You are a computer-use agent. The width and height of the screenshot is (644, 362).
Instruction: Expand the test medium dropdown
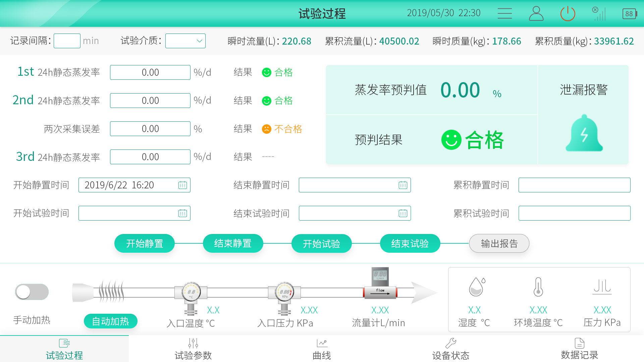185,41
